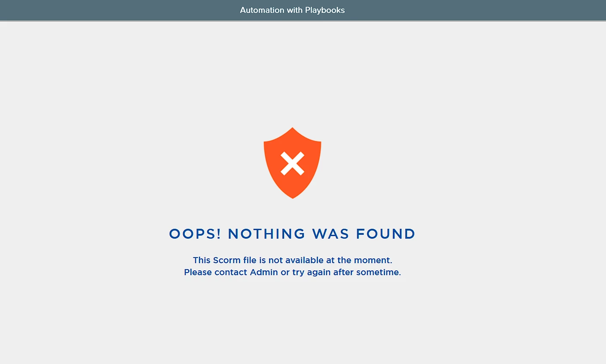The height and width of the screenshot is (364, 606).
Task: Click the word Admin in the message
Action: pos(264,272)
